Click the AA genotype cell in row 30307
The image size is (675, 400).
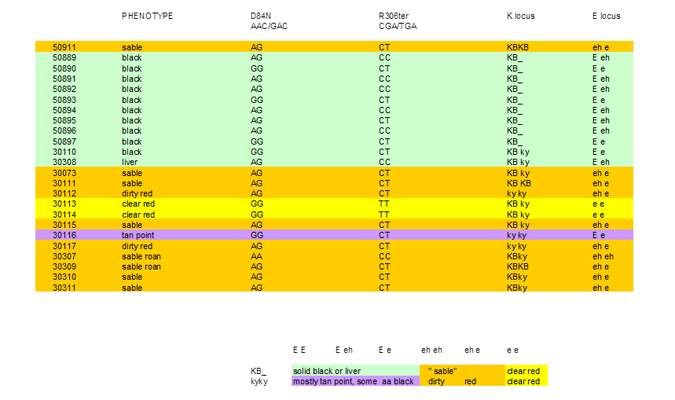(x=257, y=256)
